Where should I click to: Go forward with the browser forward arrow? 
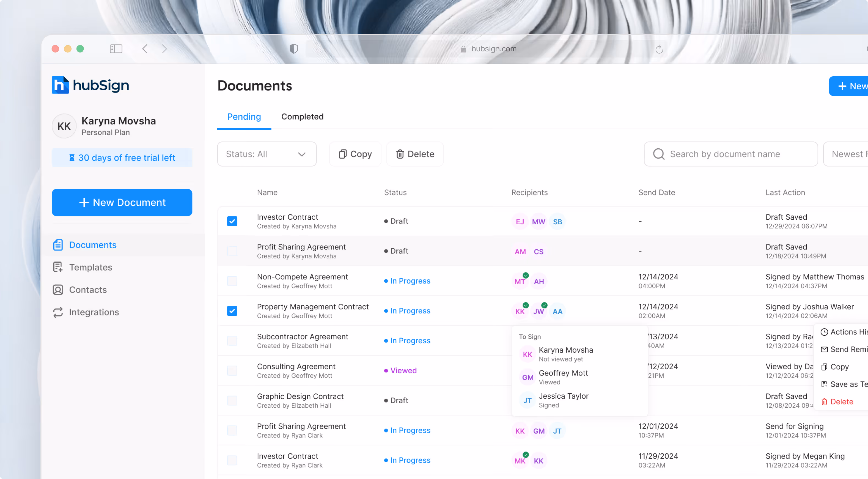[164, 49]
